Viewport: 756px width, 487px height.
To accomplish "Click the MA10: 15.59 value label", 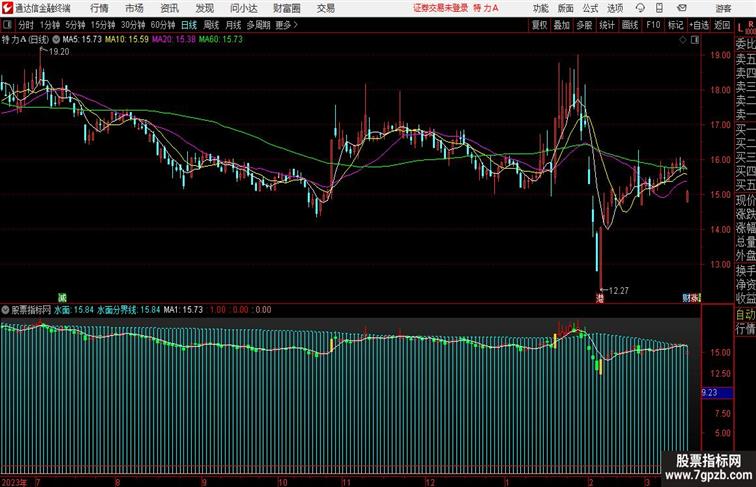I will point(127,40).
